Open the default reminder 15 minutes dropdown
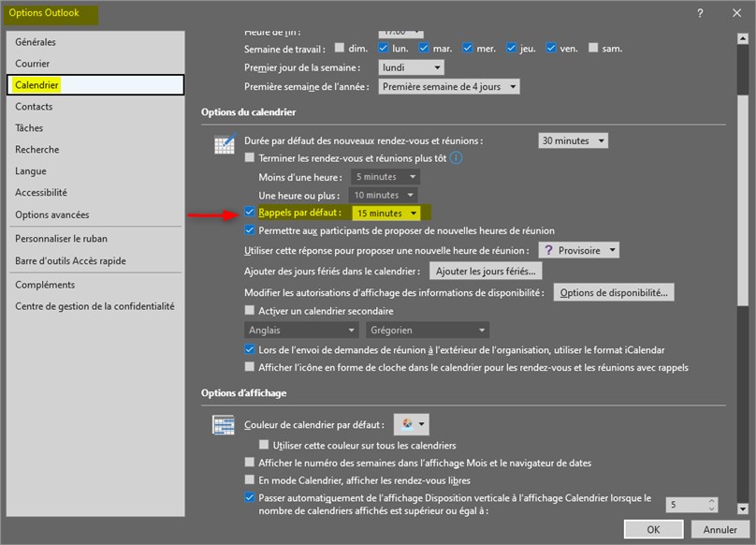The height and width of the screenshot is (545, 756). 386,214
